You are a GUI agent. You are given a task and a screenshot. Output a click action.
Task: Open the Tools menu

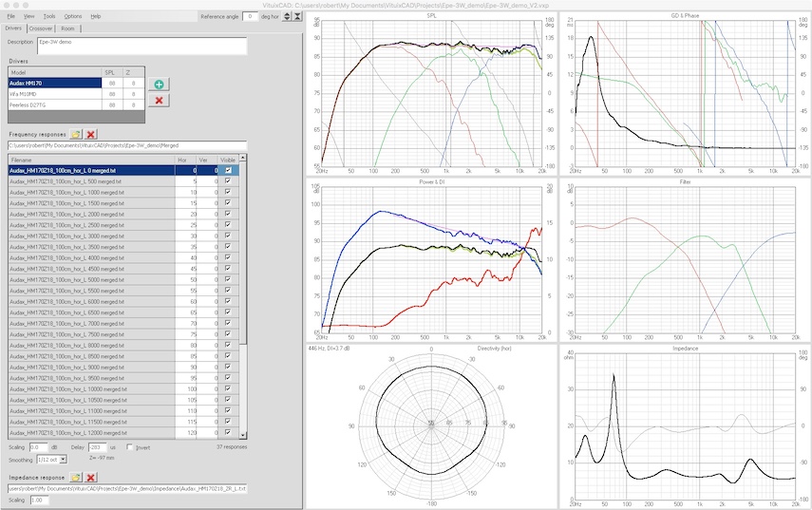coord(49,16)
